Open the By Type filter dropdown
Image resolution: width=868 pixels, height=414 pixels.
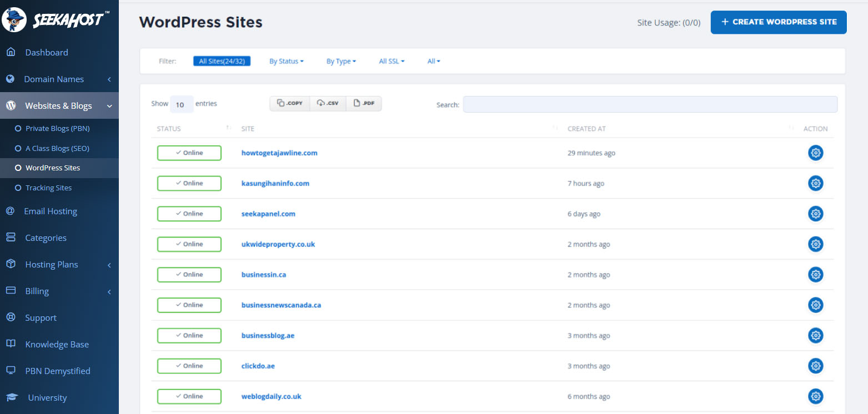(341, 62)
